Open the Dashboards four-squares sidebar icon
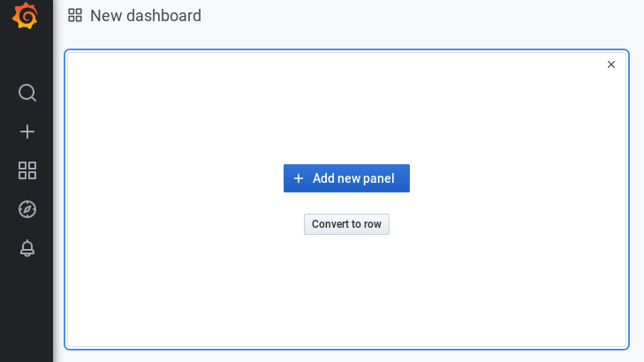The width and height of the screenshot is (644, 362). pyautogui.click(x=27, y=170)
